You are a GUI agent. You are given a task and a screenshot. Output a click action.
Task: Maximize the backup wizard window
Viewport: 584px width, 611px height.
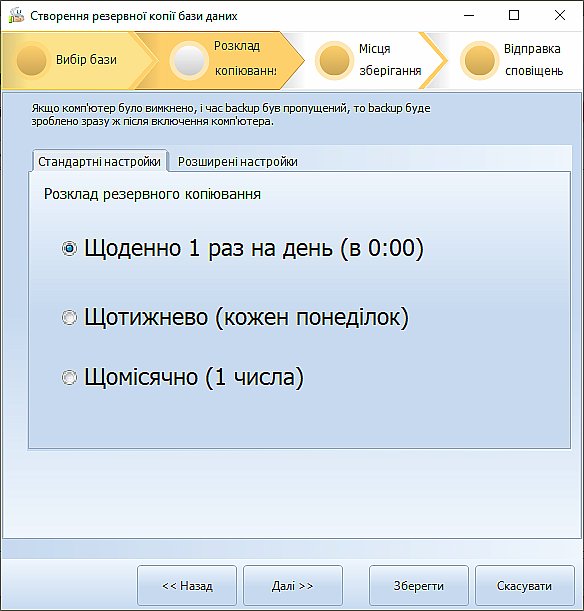(514, 15)
